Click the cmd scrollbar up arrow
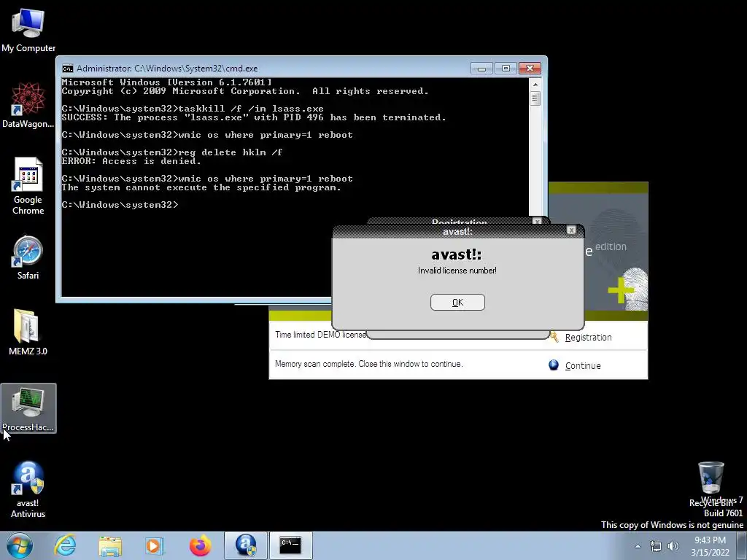747x560 pixels. pyautogui.click(x=535, y=85)
